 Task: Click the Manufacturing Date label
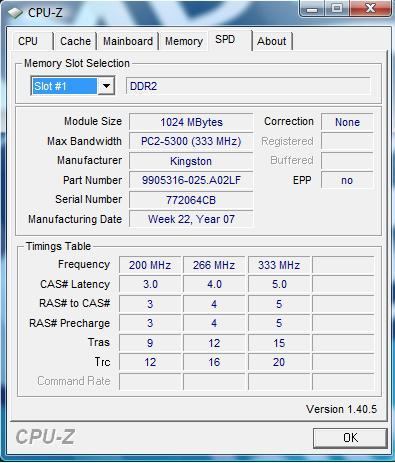tap(75, 219)
